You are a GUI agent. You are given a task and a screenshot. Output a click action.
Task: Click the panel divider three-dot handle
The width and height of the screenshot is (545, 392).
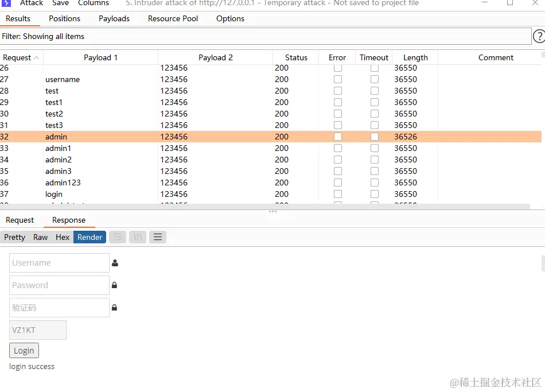(x=272, y=211)
